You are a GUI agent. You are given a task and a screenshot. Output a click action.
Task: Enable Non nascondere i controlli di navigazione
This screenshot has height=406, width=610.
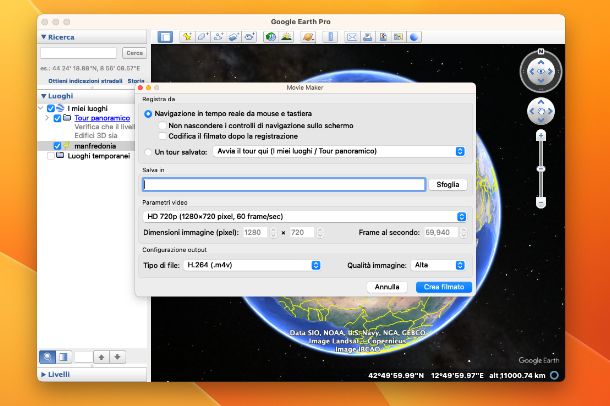pos(163,126)
